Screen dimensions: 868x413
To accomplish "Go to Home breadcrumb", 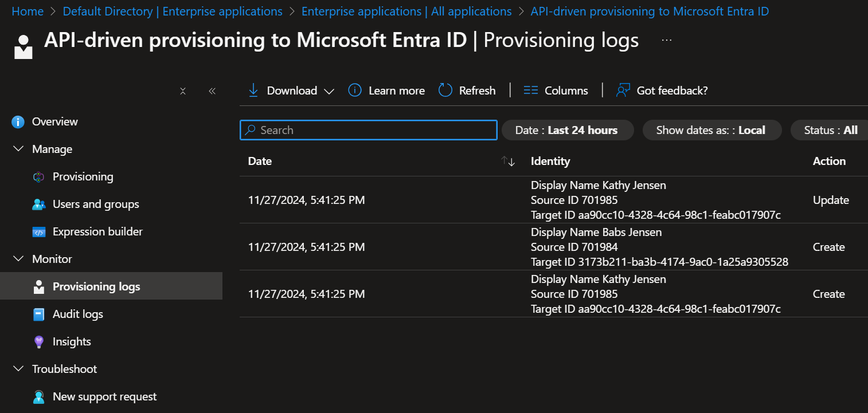I will (x=28, y=11).
